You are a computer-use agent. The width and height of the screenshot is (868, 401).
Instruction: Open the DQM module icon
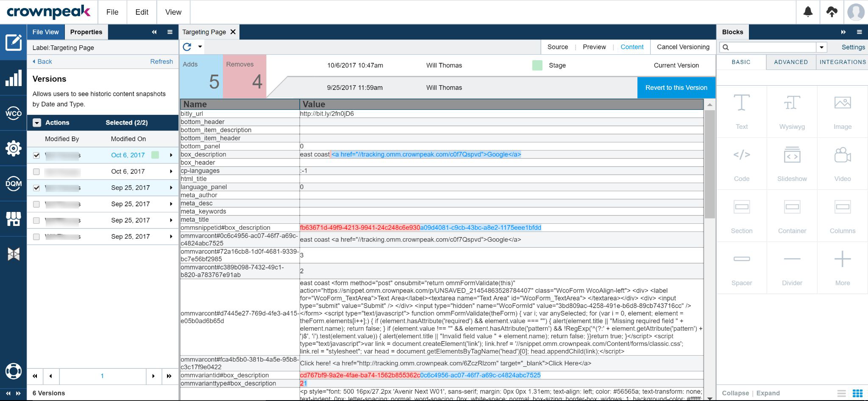(x=14, y=183)
